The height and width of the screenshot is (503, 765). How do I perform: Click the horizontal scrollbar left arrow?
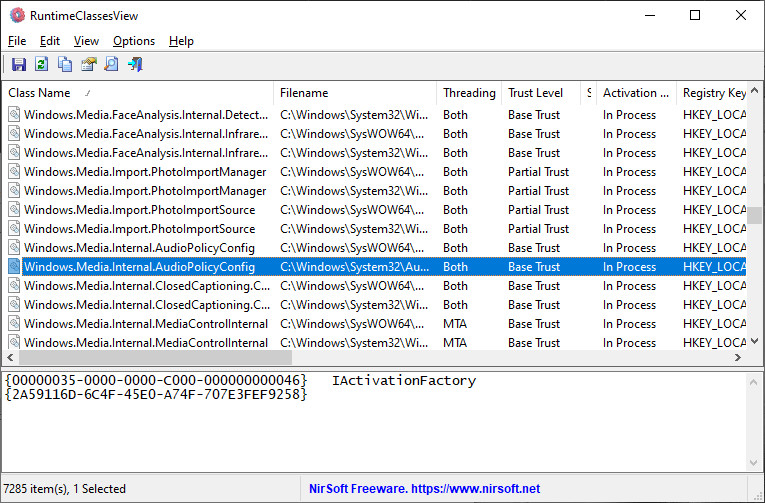click(x=10, y=358)
